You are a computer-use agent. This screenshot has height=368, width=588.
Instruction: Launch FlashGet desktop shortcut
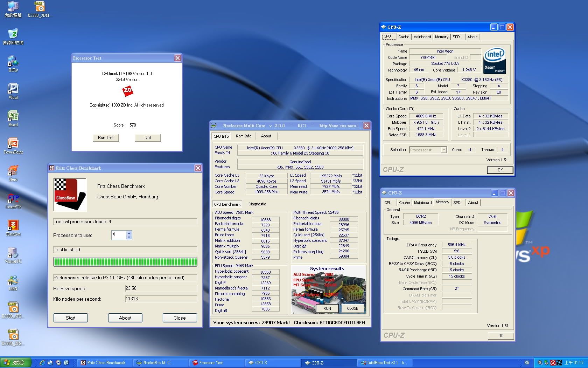pyautogui.click(x=13, y=228)
